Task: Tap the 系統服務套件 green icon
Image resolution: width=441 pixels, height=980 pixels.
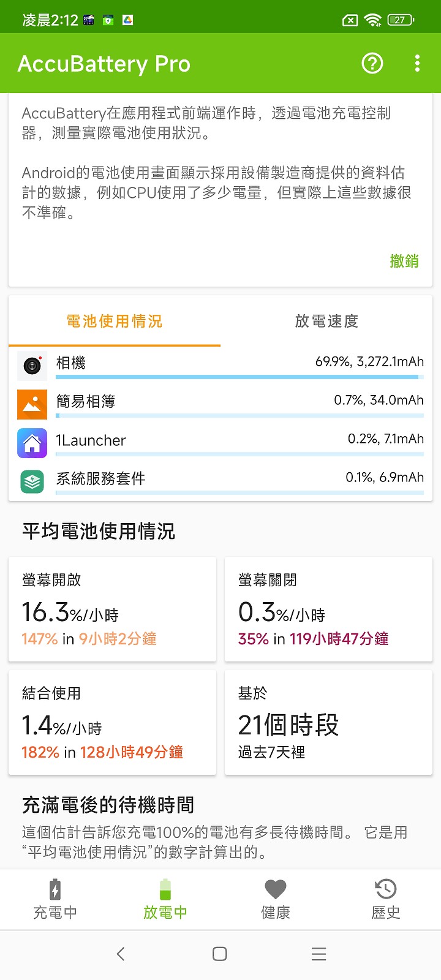Action: [x=32, y=481]
